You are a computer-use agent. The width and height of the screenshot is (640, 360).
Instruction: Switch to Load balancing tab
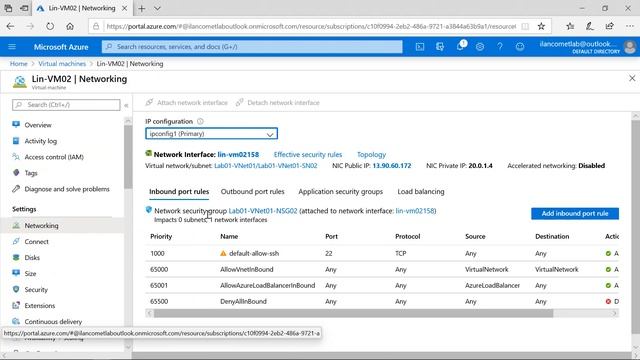click(421, 191)
